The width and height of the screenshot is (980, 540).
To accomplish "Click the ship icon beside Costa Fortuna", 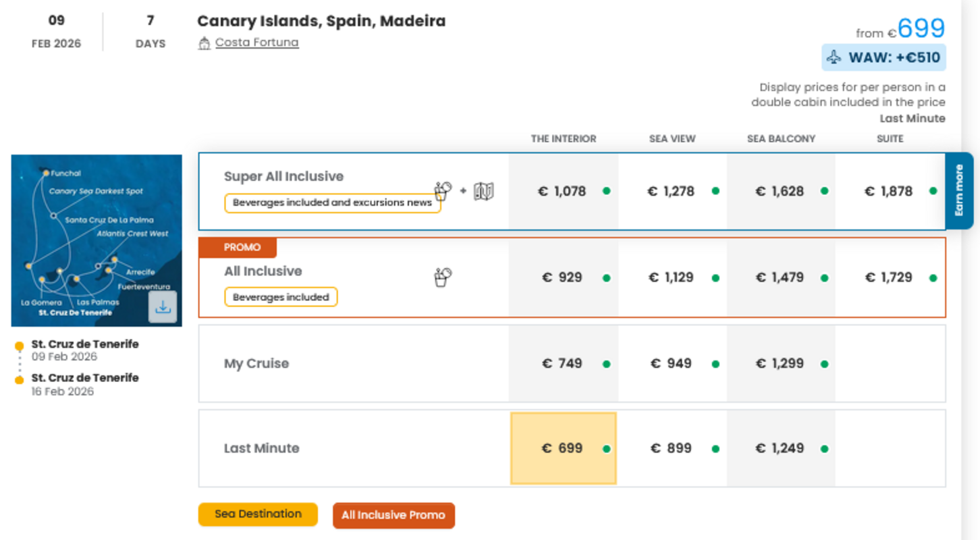I will click(x=205, y=44).
